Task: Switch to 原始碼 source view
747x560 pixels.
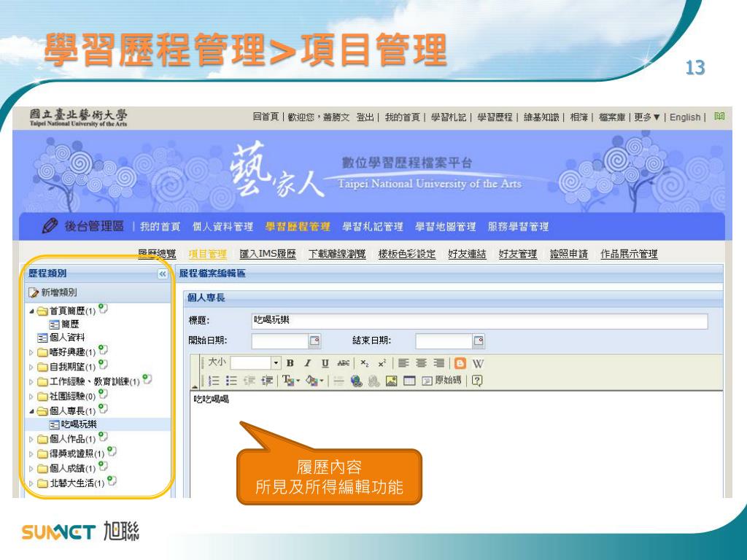Action: (441, 380)
